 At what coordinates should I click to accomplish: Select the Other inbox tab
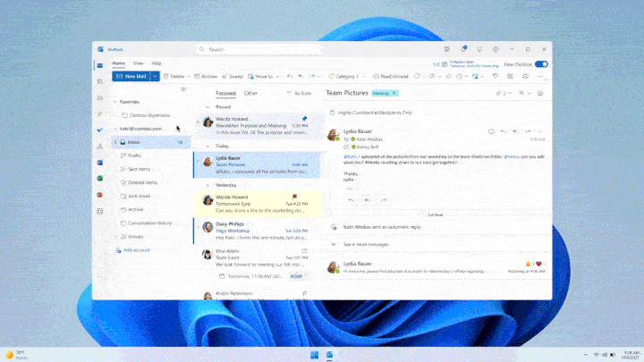pos(250,93)
